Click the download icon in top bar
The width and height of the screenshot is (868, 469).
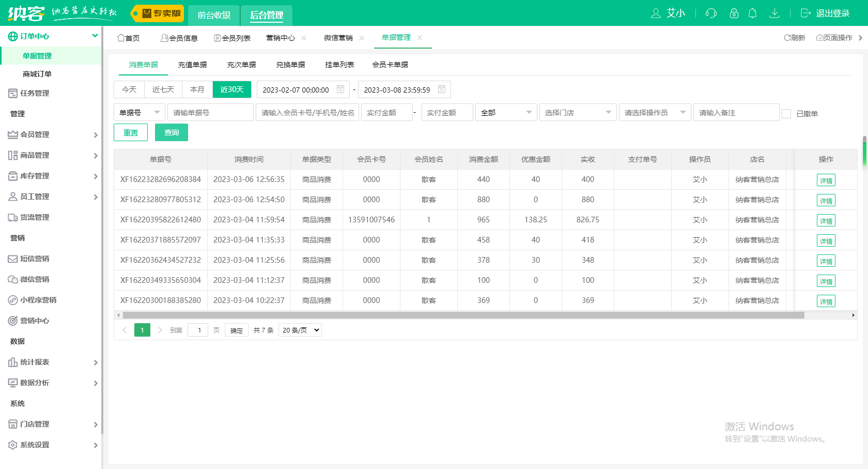pos(774,13)
